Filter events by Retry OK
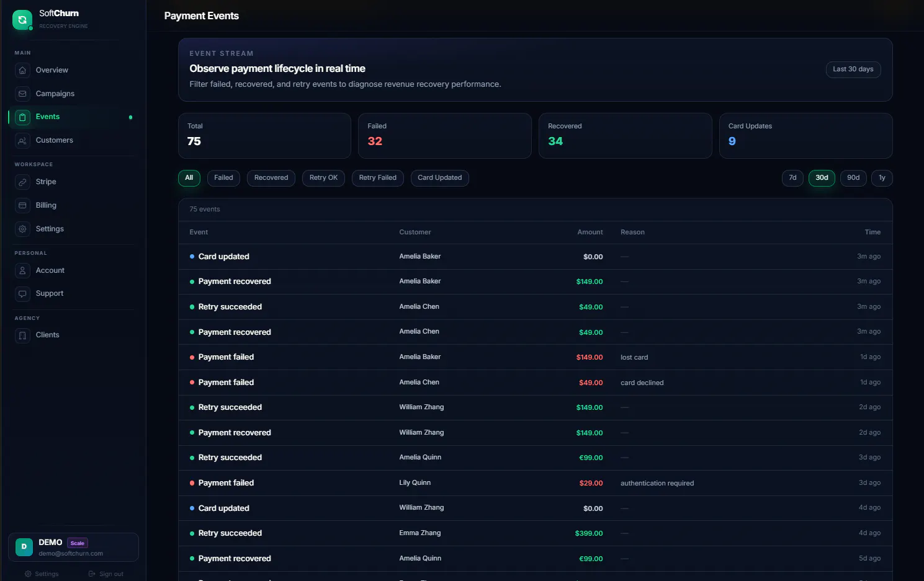Screen dimensions: 924x581 [323, 178]
